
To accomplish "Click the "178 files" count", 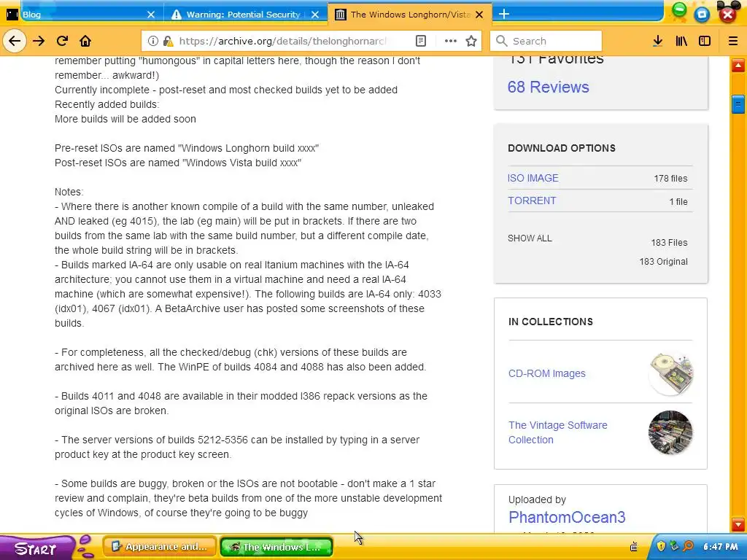I will [670, 179].
